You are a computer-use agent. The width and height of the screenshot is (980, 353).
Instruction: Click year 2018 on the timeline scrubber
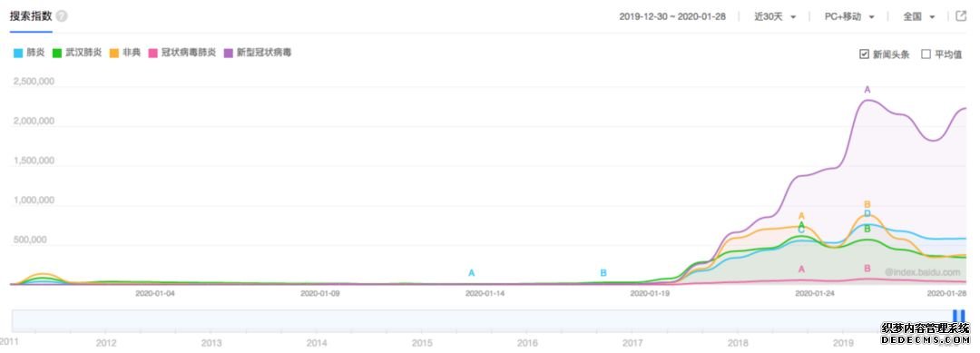[738, 342]
